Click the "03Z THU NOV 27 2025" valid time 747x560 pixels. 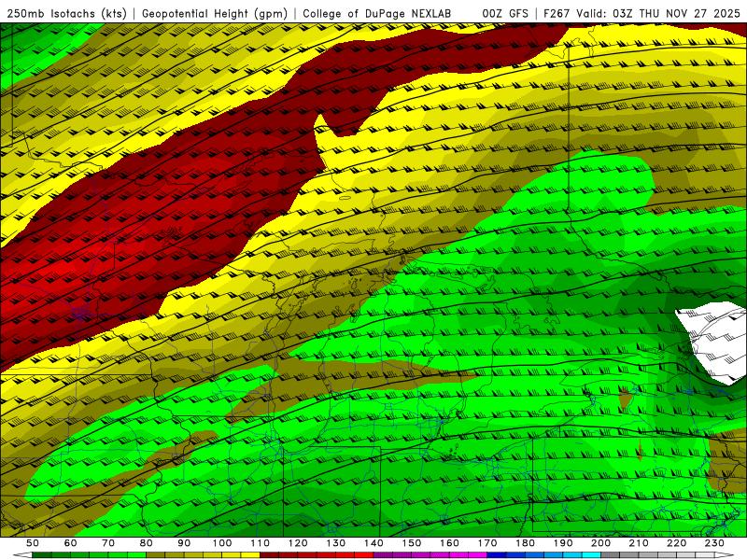coord(676,13)
